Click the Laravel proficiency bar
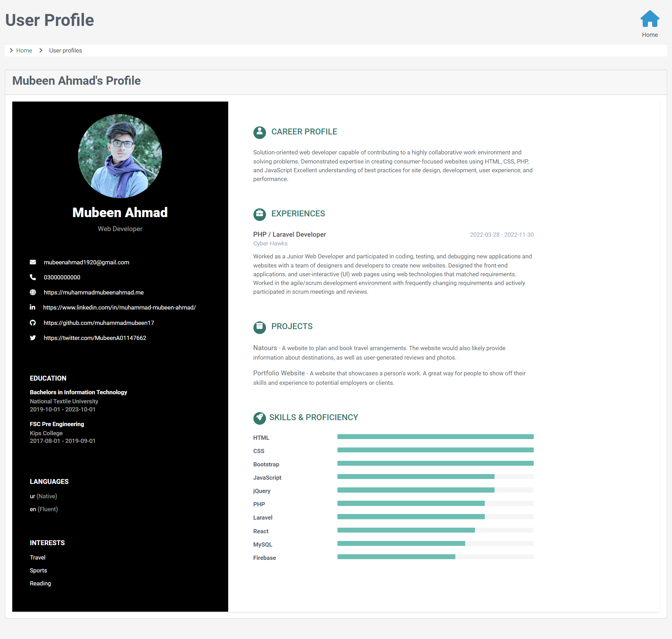 [x=435, y=517]
